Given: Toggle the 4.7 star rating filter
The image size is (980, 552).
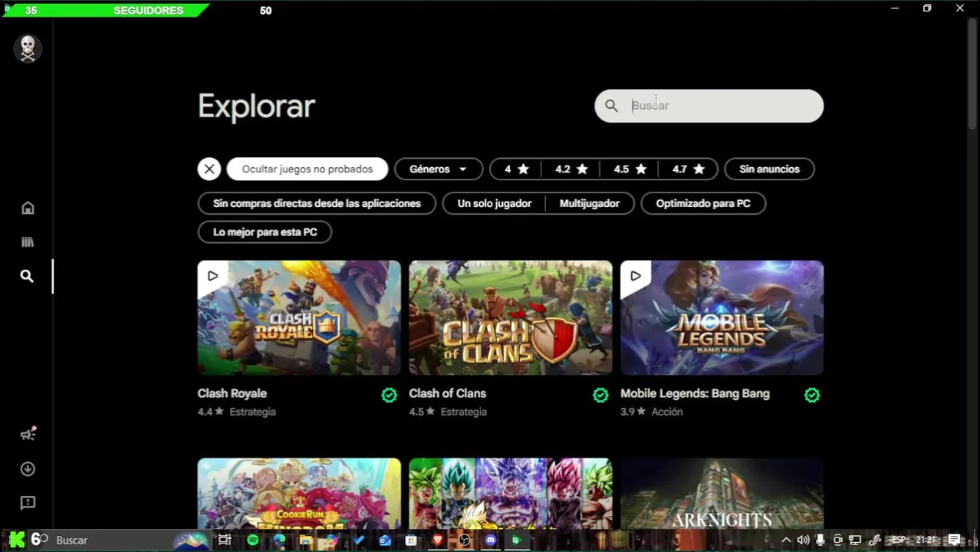Looking at the screenshot, I should click(x=688, y=169).
